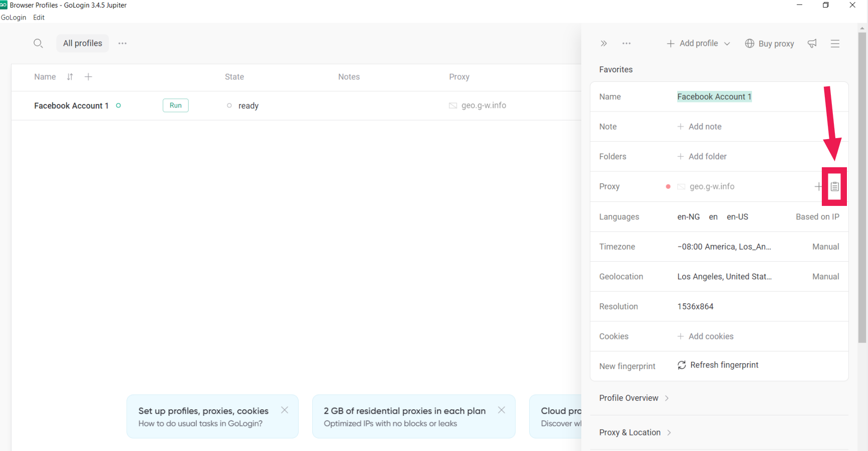Open the Set up profiles, proxies, cookies card
Screen dimensions: 868x451
(x=212, y=416)
